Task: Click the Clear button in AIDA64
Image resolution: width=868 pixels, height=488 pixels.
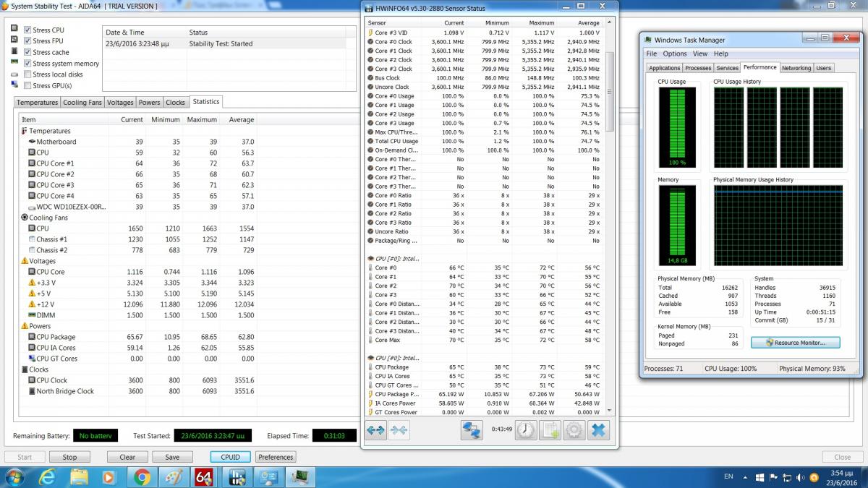Action: pos(127,457)
